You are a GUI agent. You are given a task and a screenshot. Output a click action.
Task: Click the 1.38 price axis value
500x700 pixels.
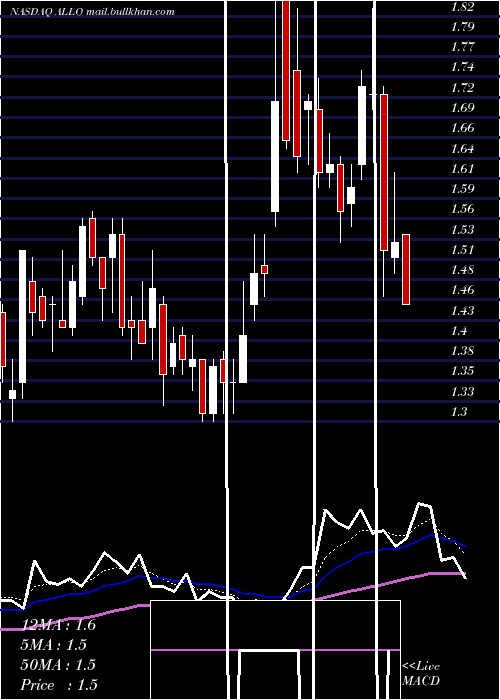(462, 351)
